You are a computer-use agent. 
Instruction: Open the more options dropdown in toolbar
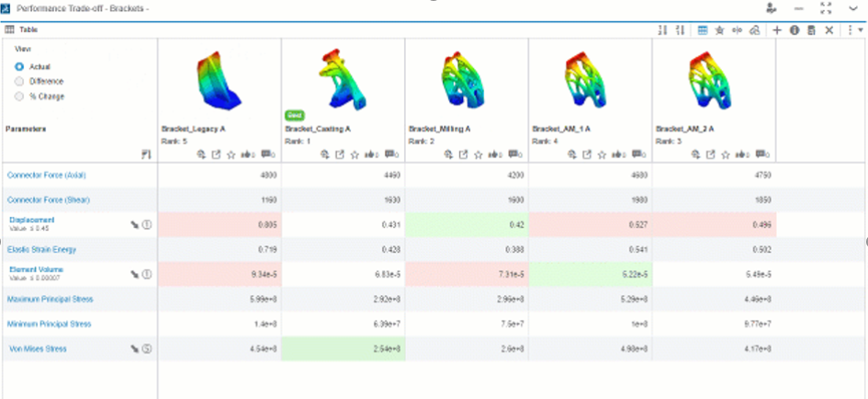[x=852, y=29]
